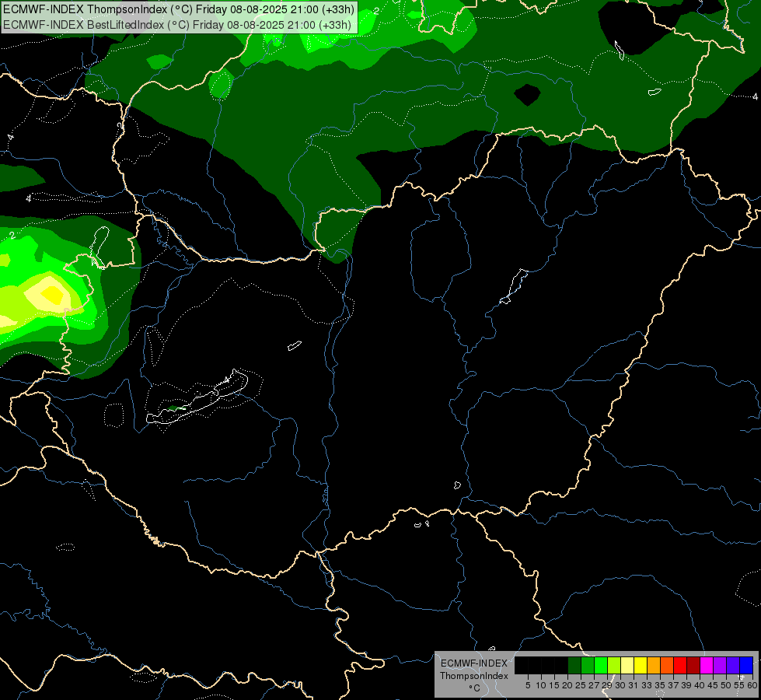The image size is (761, 700).
Task: Click the legend tick value 15
Action: click(x=554, y=685)
